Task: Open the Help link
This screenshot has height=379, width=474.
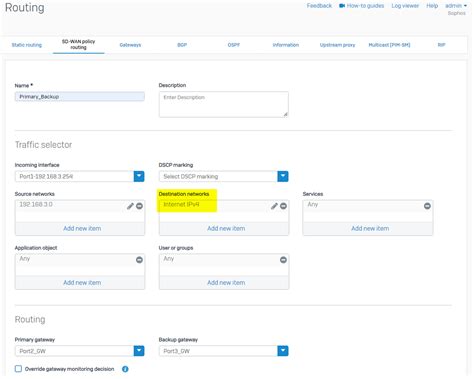Action: (x=432, y=6)
